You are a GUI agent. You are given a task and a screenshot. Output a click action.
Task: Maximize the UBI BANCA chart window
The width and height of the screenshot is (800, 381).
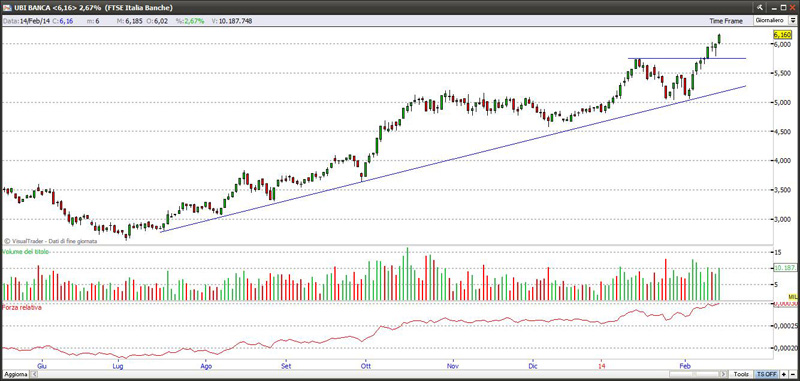pos(783,8)
